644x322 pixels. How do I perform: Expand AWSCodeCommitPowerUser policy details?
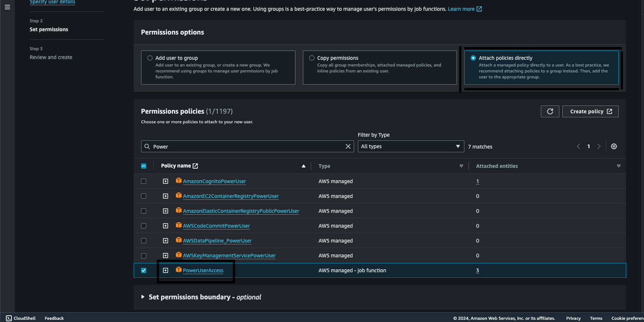pos(166,226)
